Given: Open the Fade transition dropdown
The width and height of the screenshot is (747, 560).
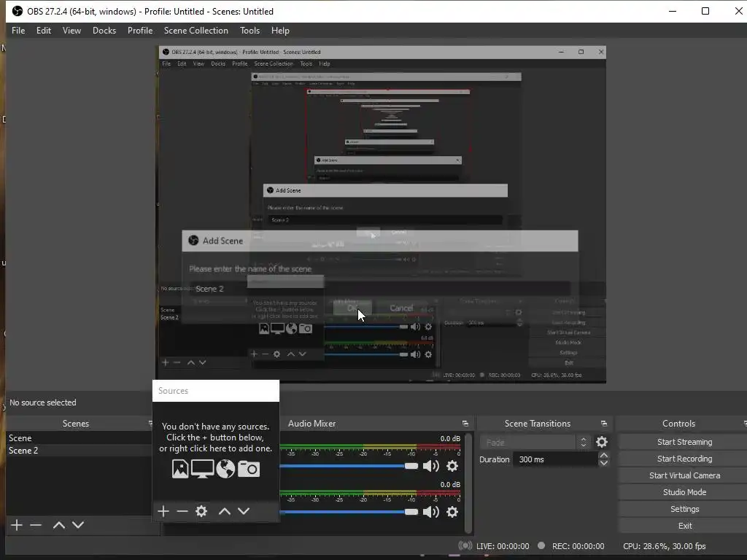Looking at the screenshot, I should (x=535, y=443).
